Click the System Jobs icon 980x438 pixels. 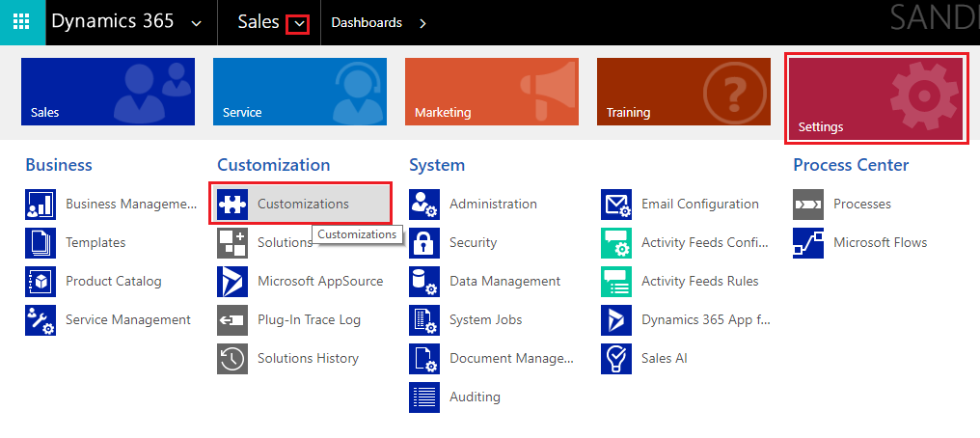[424, 320]
